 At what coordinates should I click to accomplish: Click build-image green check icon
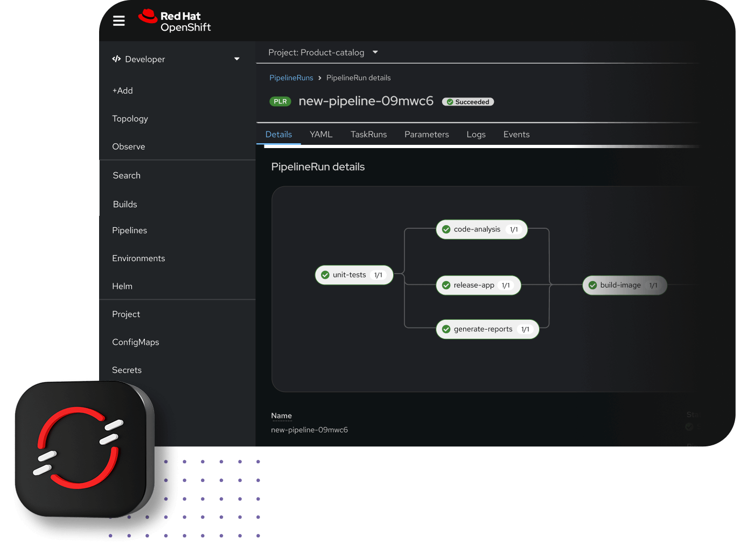[593, 285]
